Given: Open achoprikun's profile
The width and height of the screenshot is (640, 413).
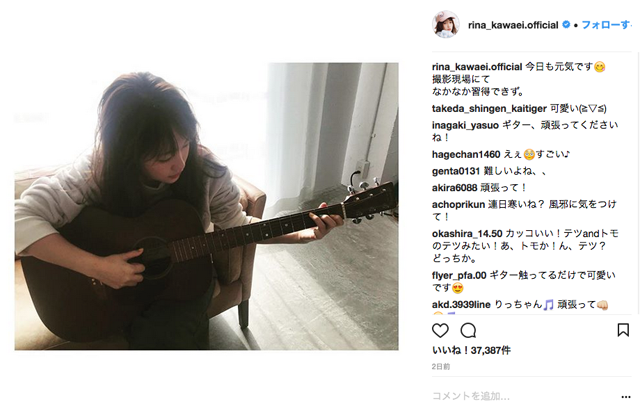Looking at the screenshot, I should [458, 204].
